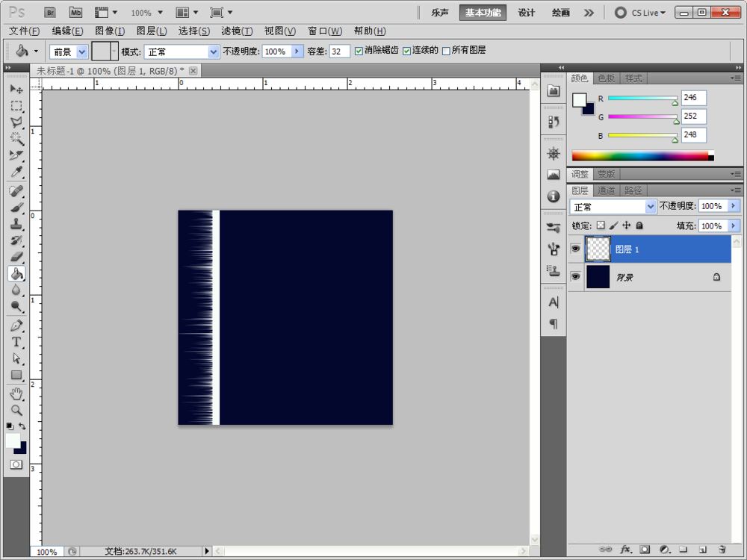Select the Rectangle shape tool
Image resolution: width=747 pixels, height=560 pixels.
(16, 376)
